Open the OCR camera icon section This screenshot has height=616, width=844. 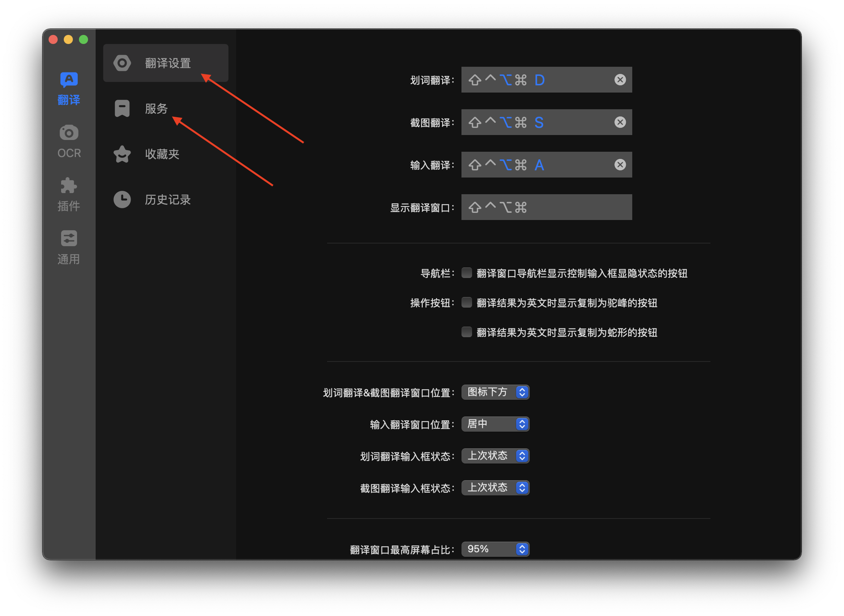pos(69,141)
